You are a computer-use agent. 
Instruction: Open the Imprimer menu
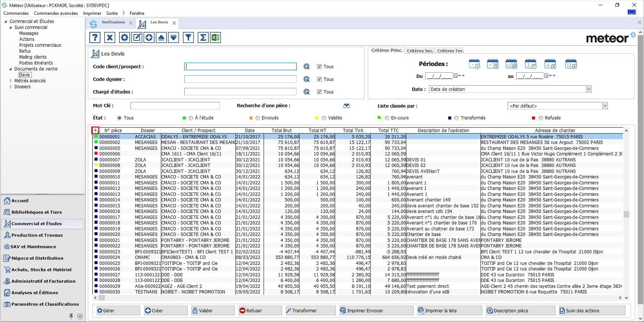tap(92, 13)
